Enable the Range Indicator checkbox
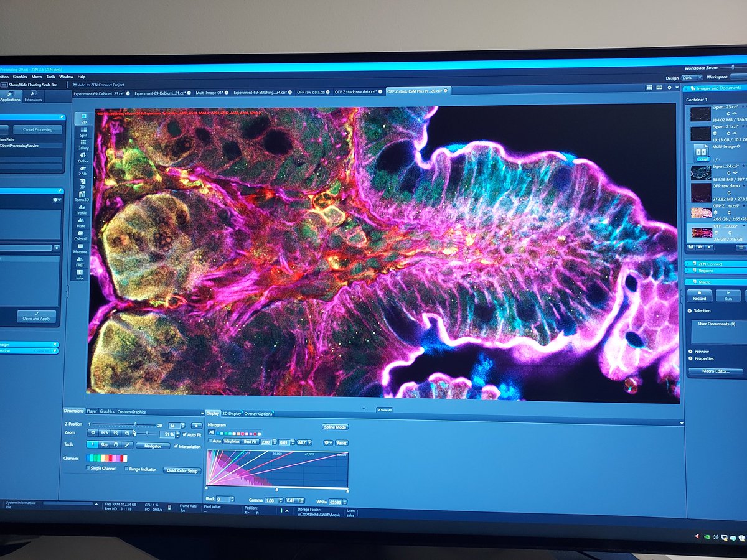747x560 pixels. click(141, 469)
